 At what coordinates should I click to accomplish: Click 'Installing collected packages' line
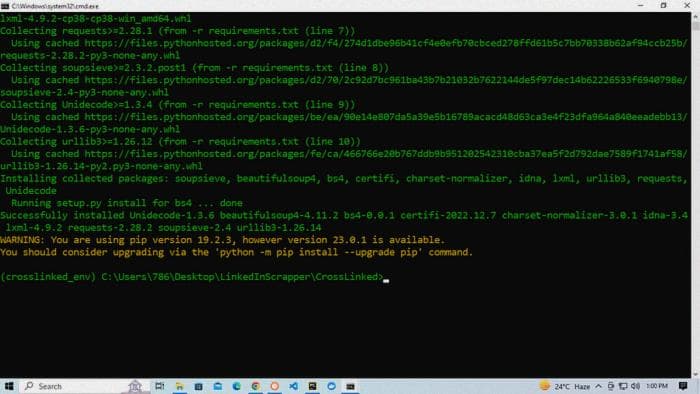(344, 178)
